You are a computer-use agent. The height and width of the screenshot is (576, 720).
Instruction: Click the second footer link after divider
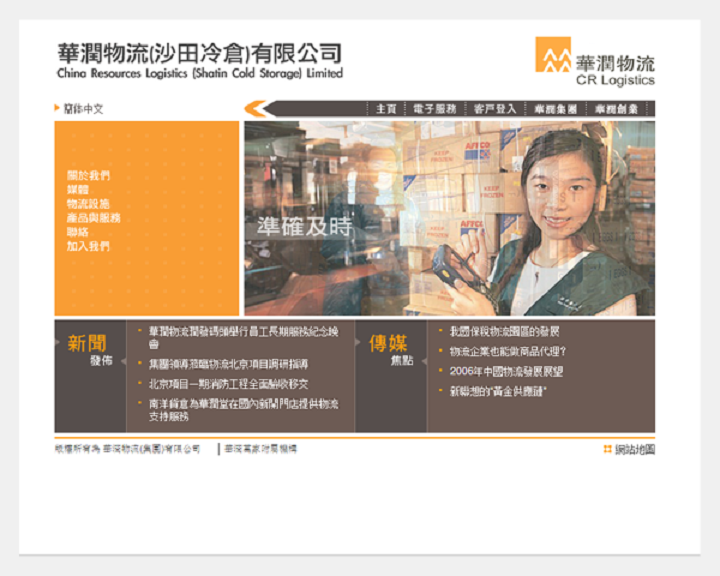[x=261, y=449]
